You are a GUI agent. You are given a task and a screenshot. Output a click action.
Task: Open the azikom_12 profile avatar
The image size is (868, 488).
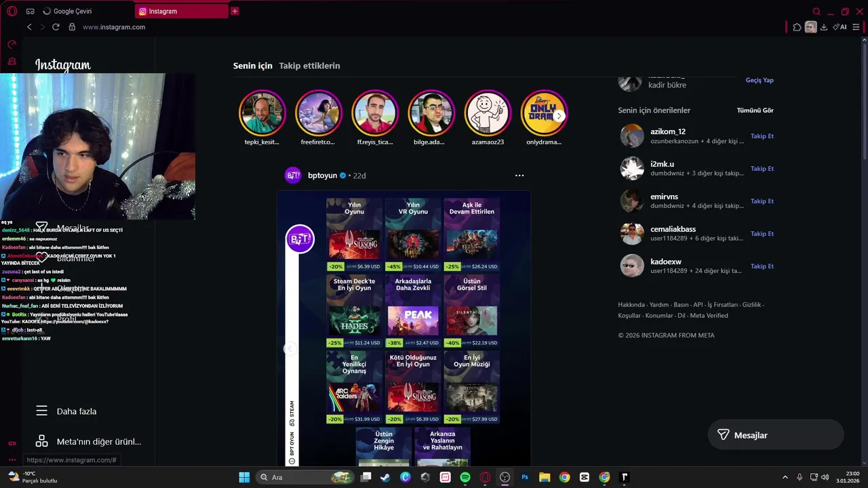pyautogui.click(x=632, y=136)
